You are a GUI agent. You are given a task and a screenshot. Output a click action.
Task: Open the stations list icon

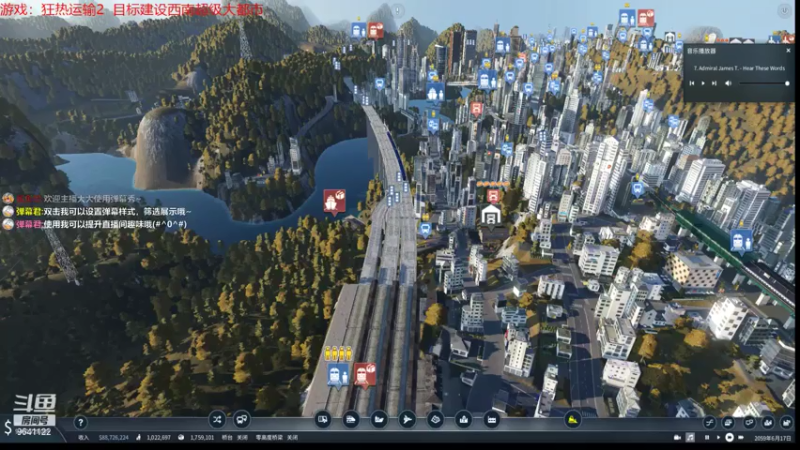(x=748, y=422)
